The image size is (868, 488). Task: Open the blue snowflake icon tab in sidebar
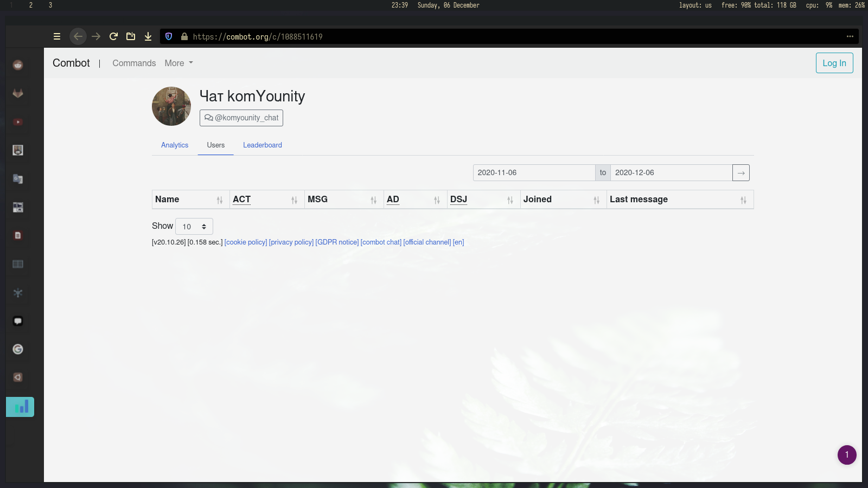click(18, 293)
